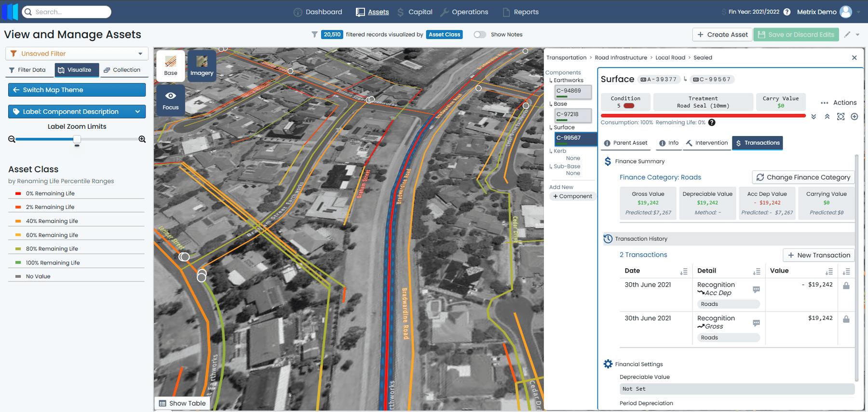868x412 pixels.
Task: Switch map to Base layer
Action: (171, 66)
